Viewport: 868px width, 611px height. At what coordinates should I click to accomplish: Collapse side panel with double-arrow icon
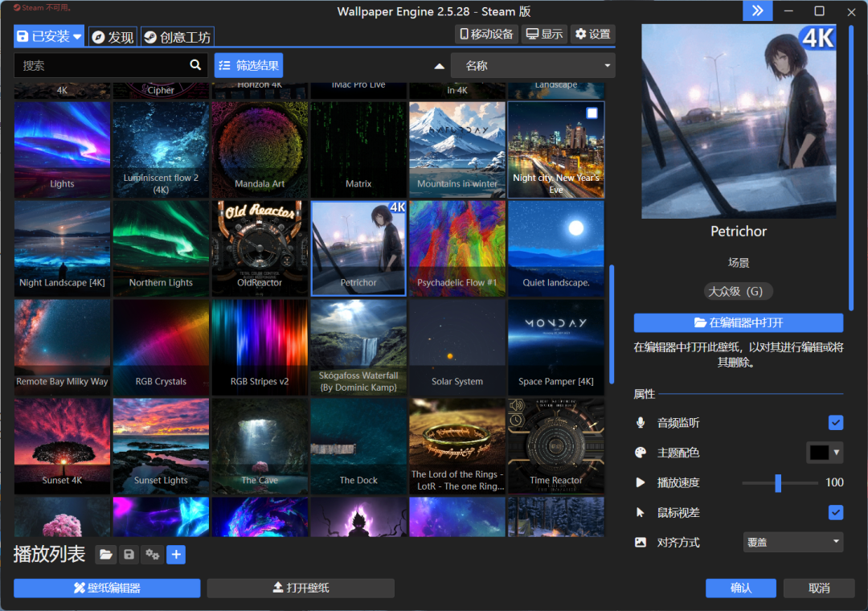[x=757, y=11]
